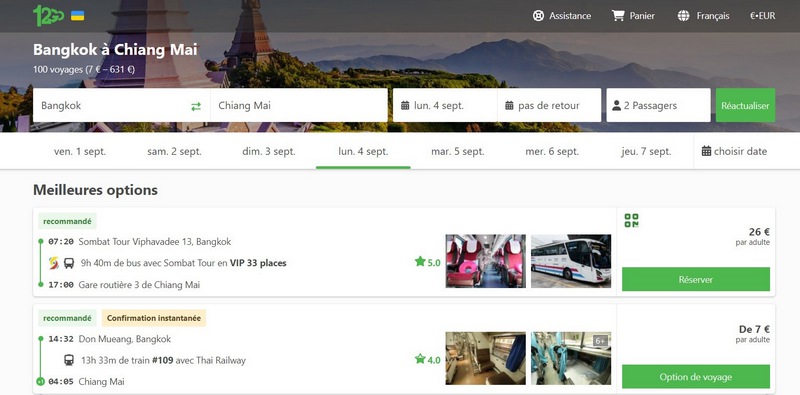Click the QR code icon on Sombat Tour card
Image resolution: width=800 pixels, height=395 pixels.
pos(631,220)
